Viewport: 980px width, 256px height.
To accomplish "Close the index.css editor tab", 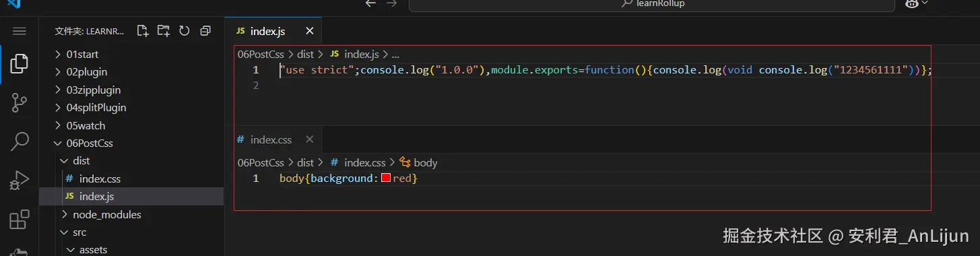I will click(309, 139).
